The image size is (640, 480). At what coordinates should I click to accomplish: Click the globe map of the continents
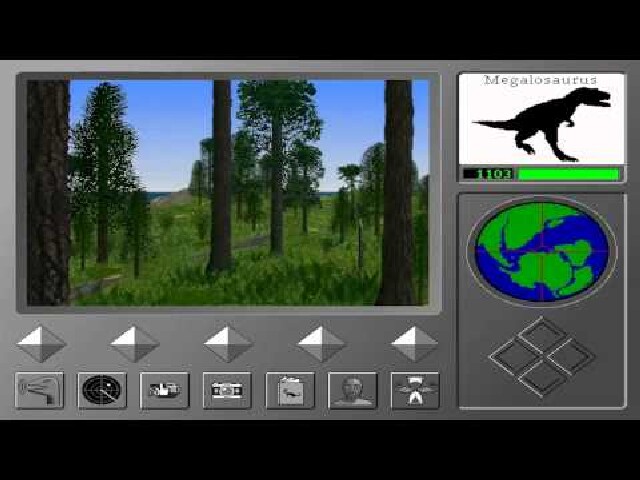tap(542, 251)
